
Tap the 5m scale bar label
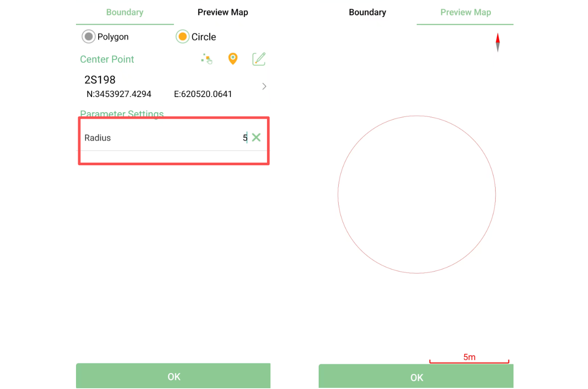click(x=469, y=357)
